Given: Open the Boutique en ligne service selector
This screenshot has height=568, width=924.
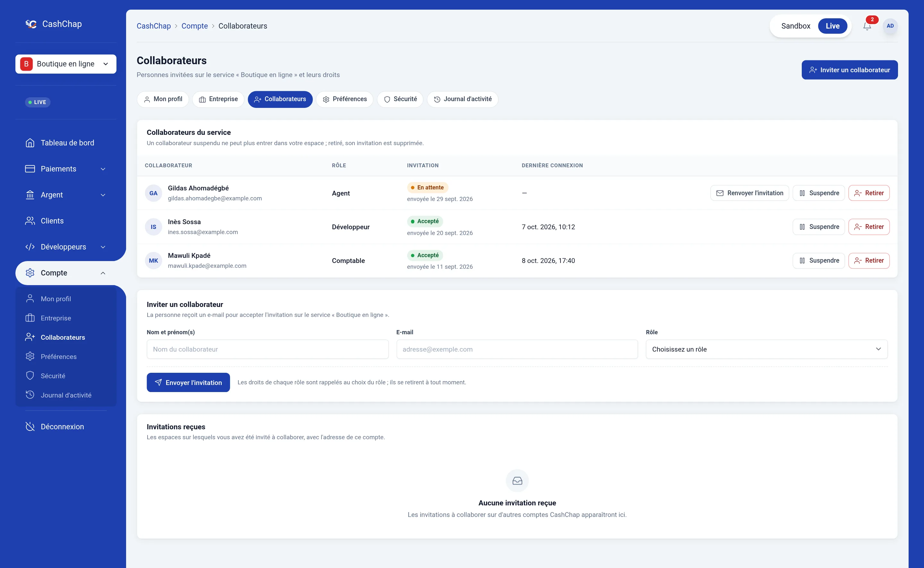Looking at the screenshot, I should click(66, 64).
